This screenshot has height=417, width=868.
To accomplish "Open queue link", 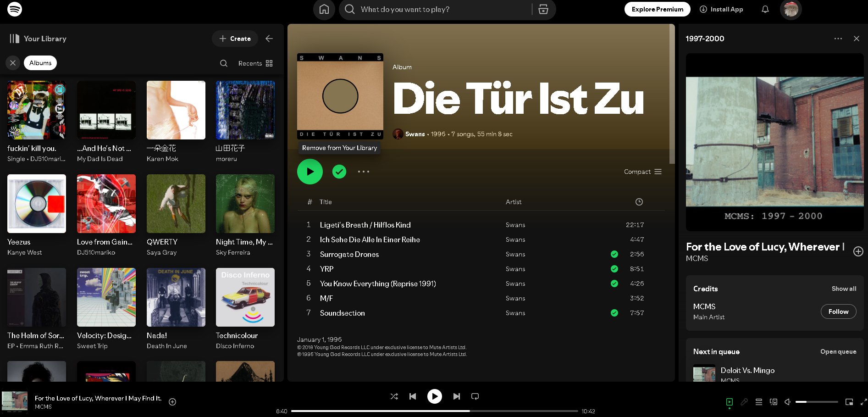I will coord(838,351).
